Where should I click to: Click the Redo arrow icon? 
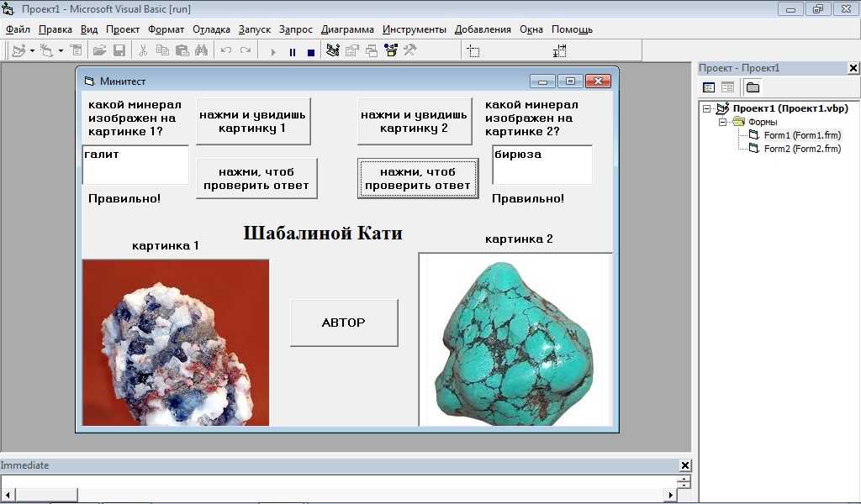[246, 51]
